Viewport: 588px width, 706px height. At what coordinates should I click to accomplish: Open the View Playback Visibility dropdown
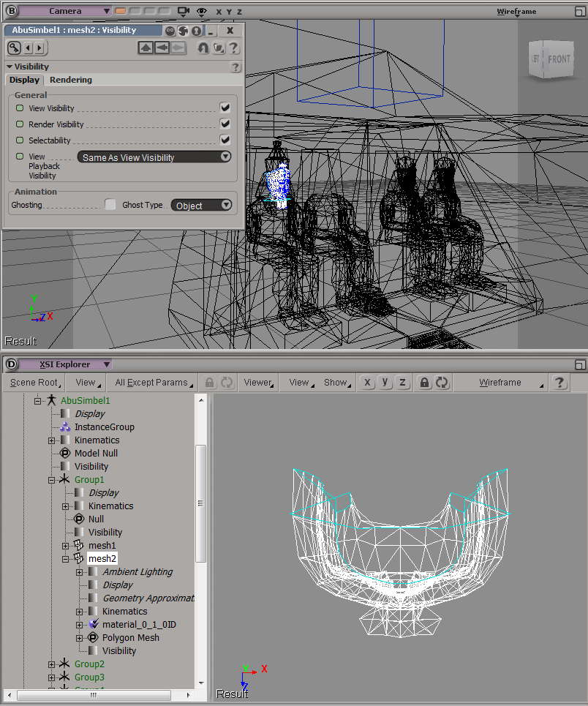(154, 157)
